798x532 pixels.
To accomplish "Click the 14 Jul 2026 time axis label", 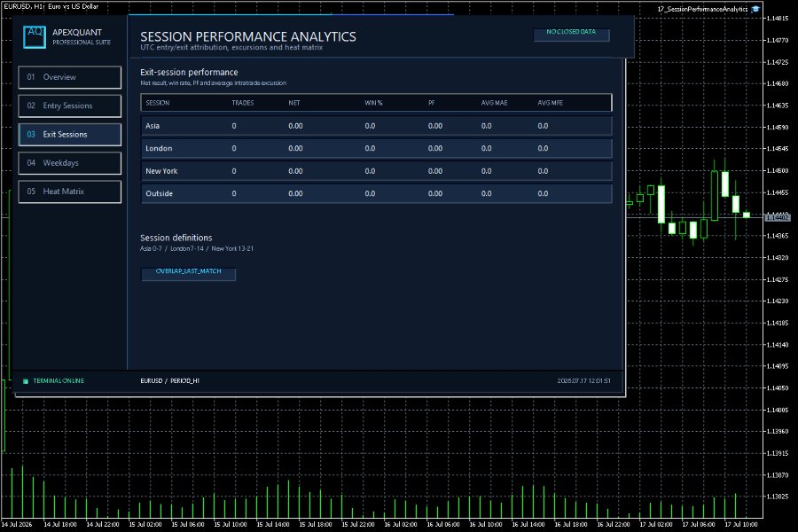I will [17, 524].
